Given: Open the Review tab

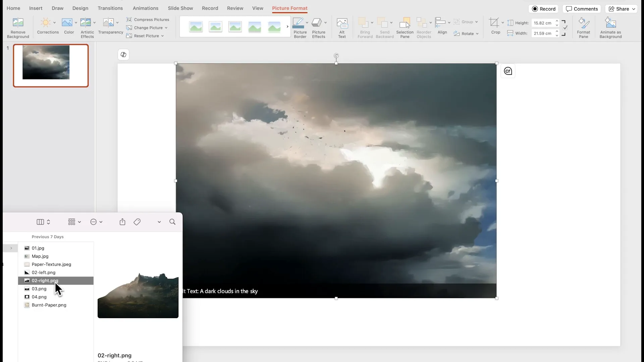Looking at the screenshot, I should pos(235,8).
